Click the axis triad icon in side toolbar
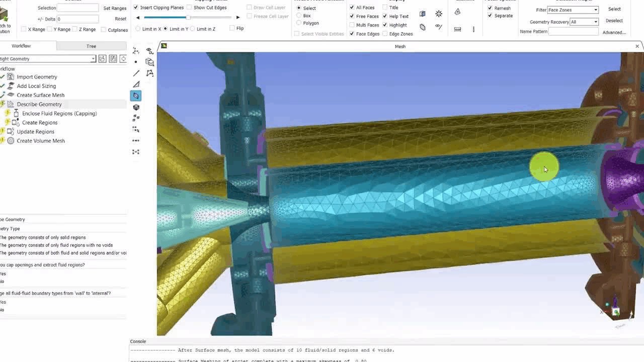 (136, 51)
